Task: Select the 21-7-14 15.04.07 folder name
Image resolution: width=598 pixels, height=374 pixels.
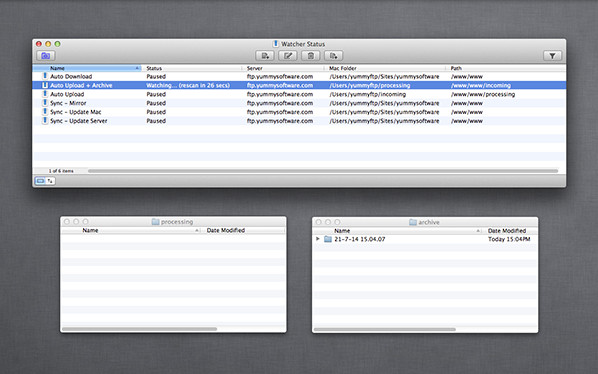Action: pyautogui.click(x=360, y=239)
